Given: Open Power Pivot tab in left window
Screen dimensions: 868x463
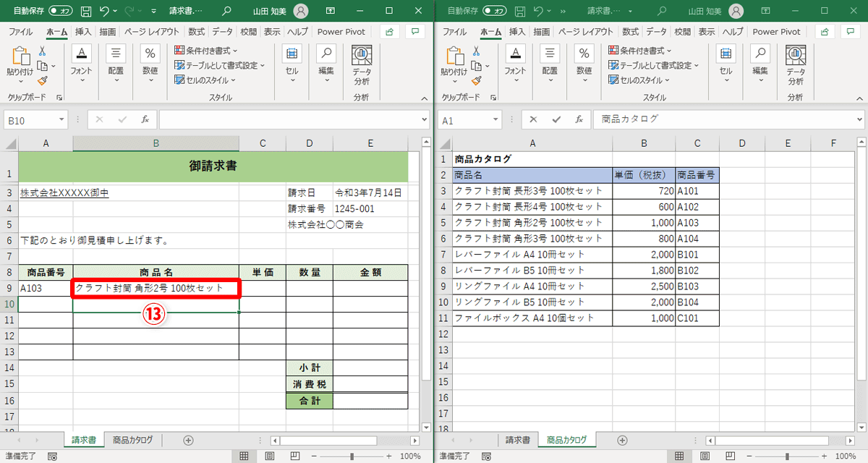Looking at the screenshot, I should [x=341, y=32].
